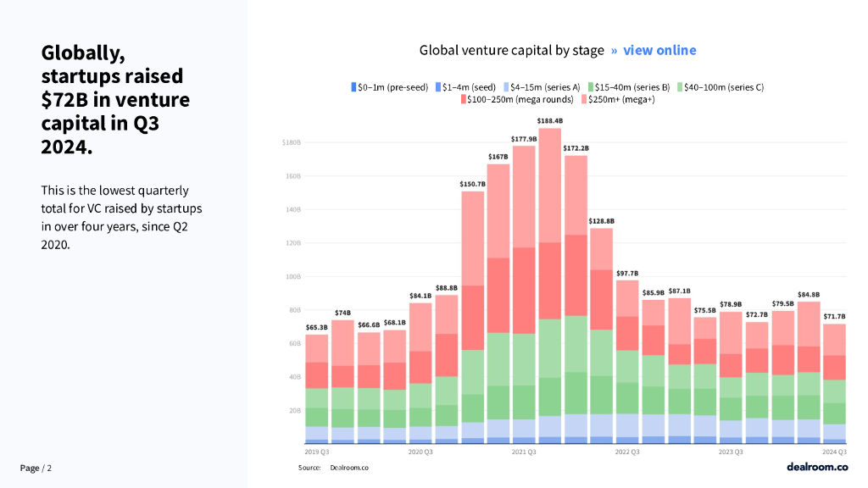Open the 'view online' link
The height and width of the screenshot is (488, 868).
[659, 50]
